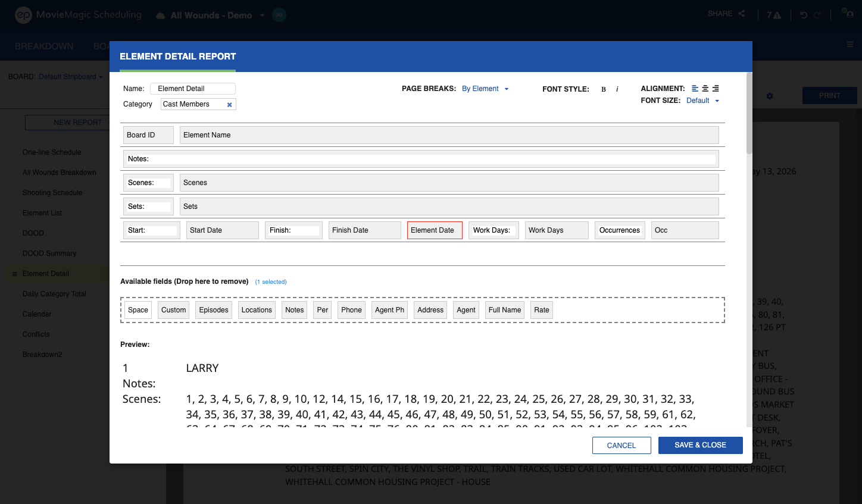
Task: Click the redo arrow in header
Action: coord(818,15)
